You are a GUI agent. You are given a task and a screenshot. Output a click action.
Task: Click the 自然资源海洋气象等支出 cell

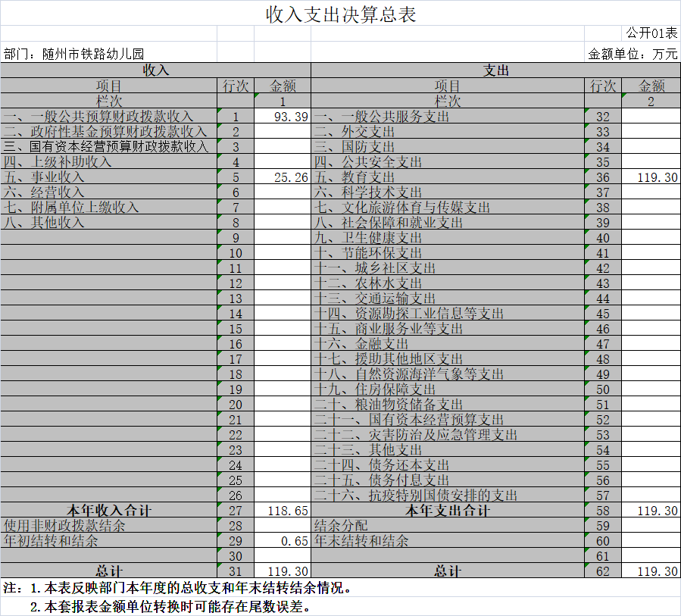click(x=448, y=374)
